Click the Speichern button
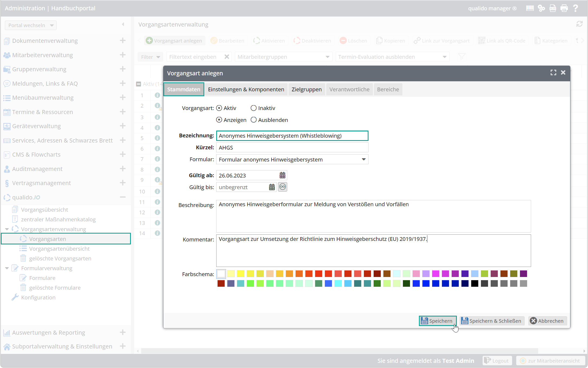Viewport: 588px width, 368px height. (438, 321)
